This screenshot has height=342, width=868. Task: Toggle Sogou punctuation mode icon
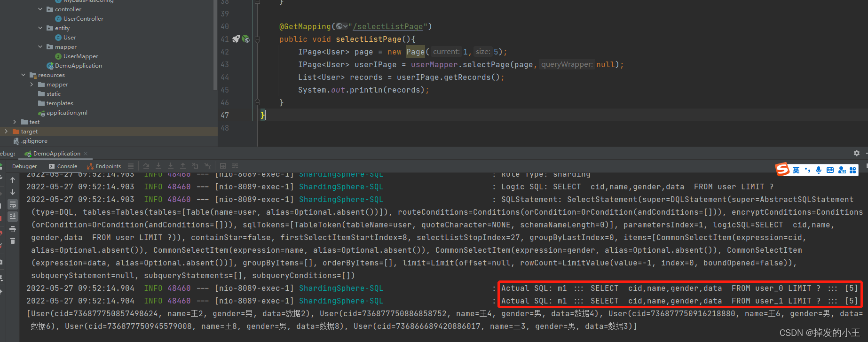pos(807,170)
